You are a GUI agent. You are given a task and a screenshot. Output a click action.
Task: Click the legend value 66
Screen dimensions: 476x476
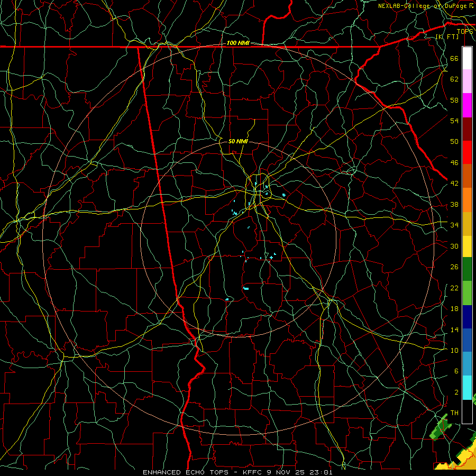point(454,58)
